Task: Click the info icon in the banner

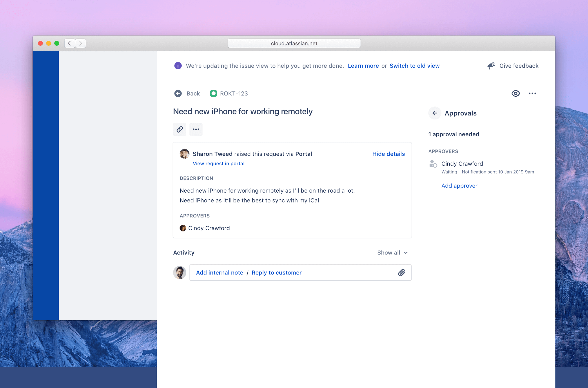Action: pyautogui.click(x=178, y=66)
